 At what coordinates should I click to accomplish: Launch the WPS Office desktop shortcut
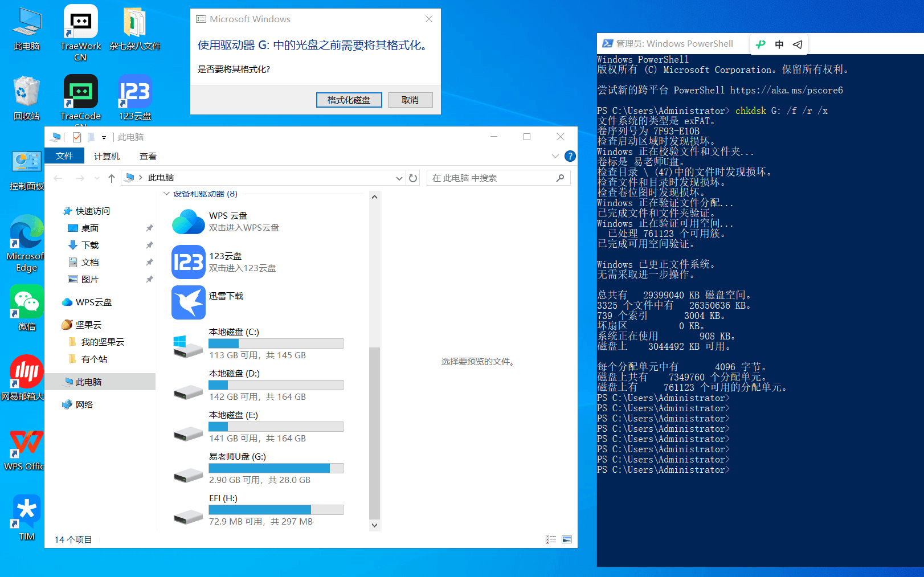(24, 450)
